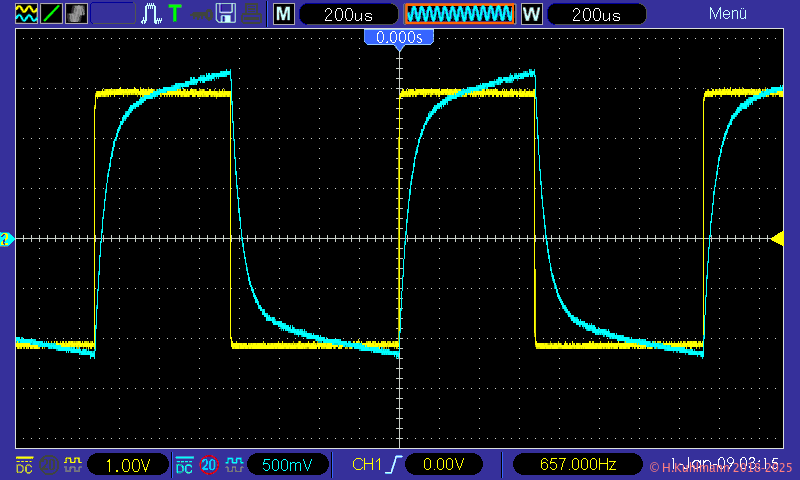Click the 0.000s trigger position marker
The width and height of the screenshot is (800, 480).
[x=399, y=37]
